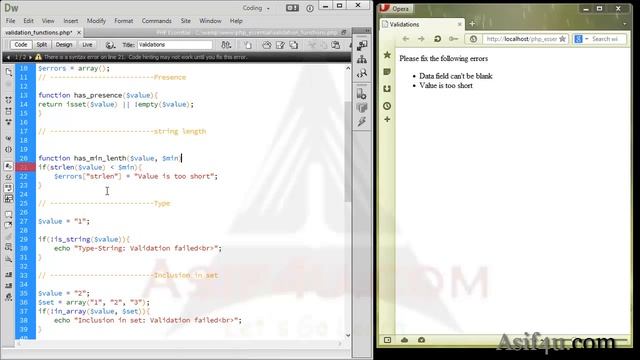Image resolution: width=640 pixels, height=360 pixels.
Task: Open the Opera menu button
Action: (396, 8)
